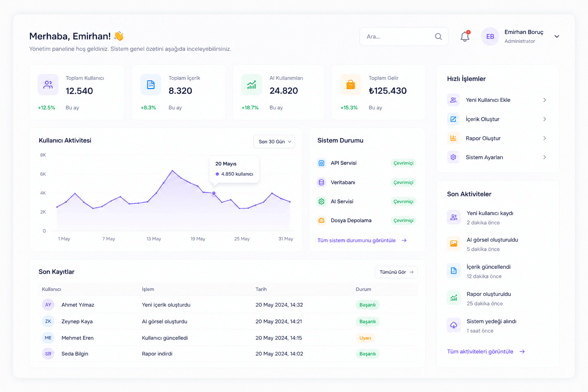The width and height of the screenshot is (588, 392).
Task: Click the Emirhan Boruç profile name
Action: [x=524, y=32]
